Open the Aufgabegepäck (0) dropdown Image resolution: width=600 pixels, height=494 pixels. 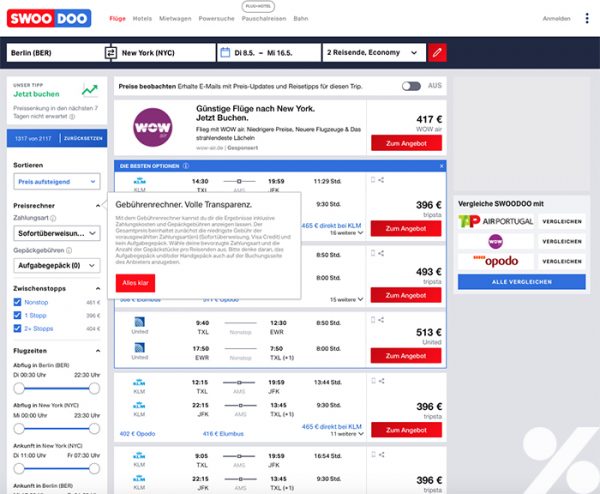click(57, 265)
